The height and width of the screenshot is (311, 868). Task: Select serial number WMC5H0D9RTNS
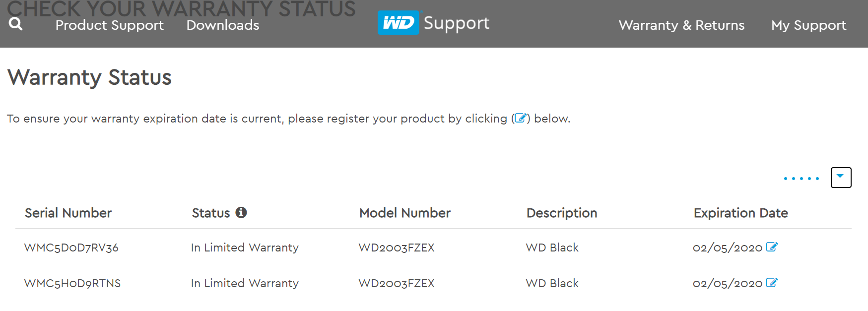pos(72,283)
